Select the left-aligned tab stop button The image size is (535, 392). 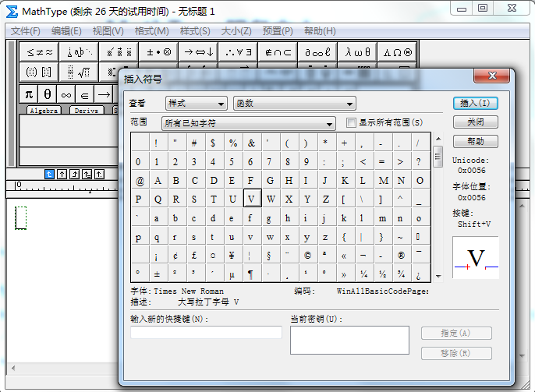49,175
